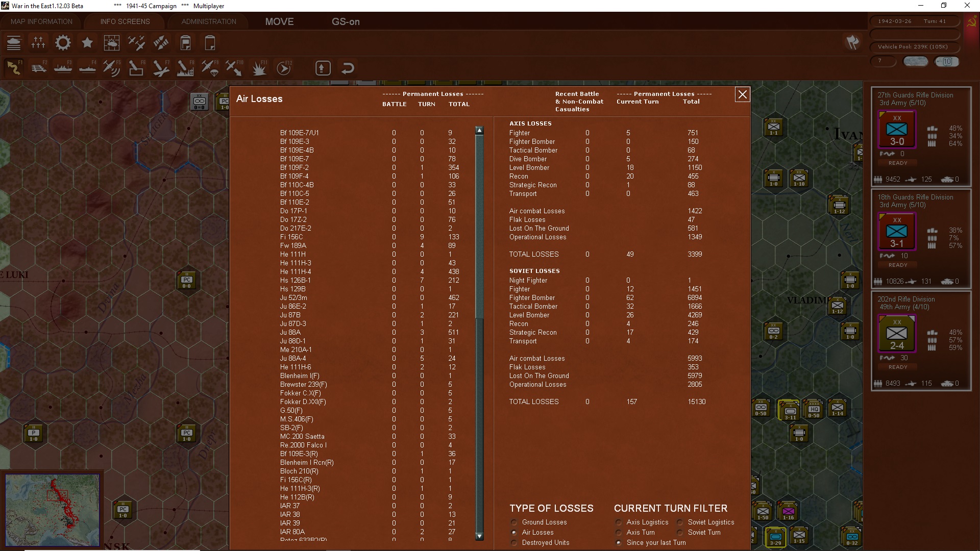Select F10 air transfer mode icon
The image size is (980, 551).
234,68
